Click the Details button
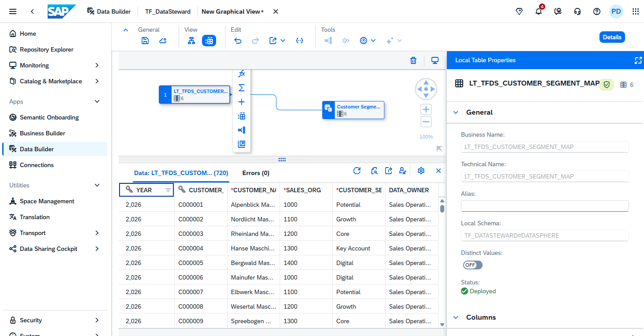This screenshot has width=644, height=336. point(612,37)
